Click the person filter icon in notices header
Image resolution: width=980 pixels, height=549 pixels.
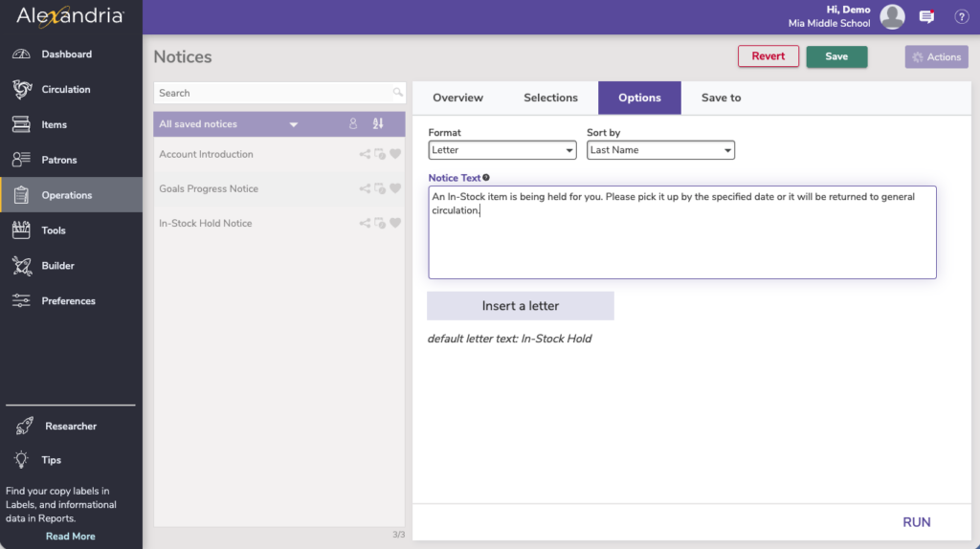(x=352, y=124)
